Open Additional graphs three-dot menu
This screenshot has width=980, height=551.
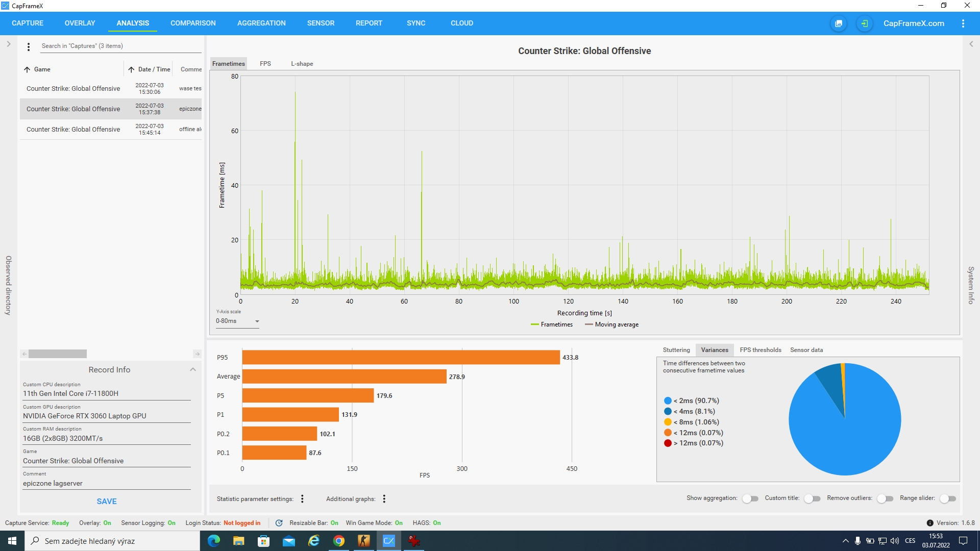[x=384, y=499]
